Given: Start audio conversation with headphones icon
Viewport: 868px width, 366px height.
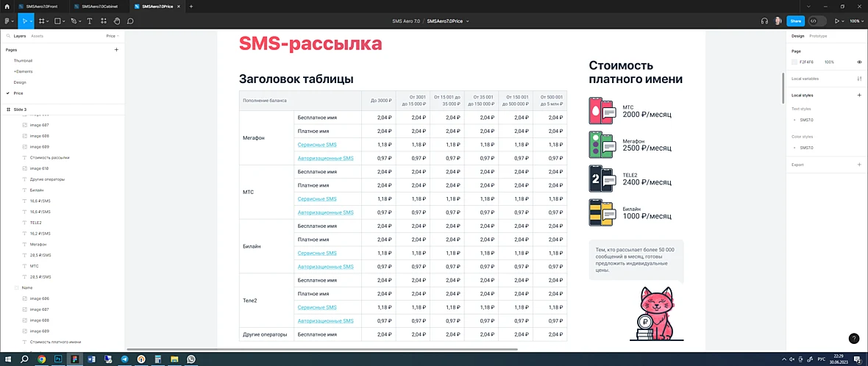Looking at the screenshot, I should click(x=764, y=21).
